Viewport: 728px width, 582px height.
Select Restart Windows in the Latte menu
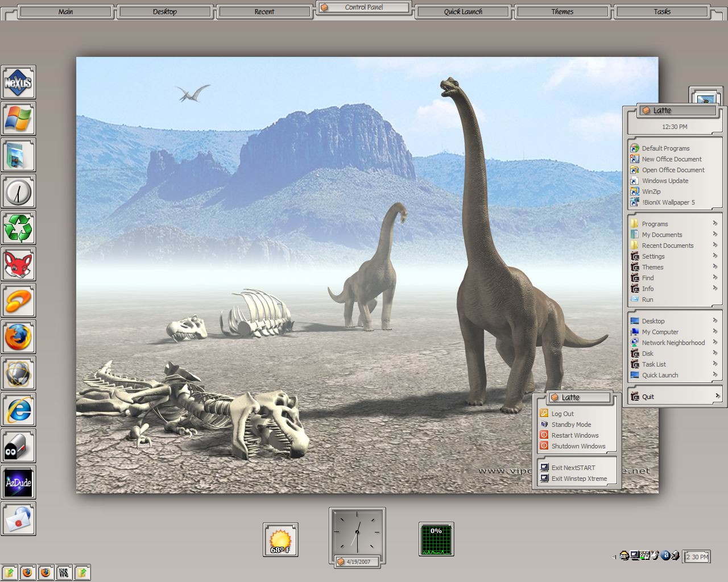coord(575,435)
